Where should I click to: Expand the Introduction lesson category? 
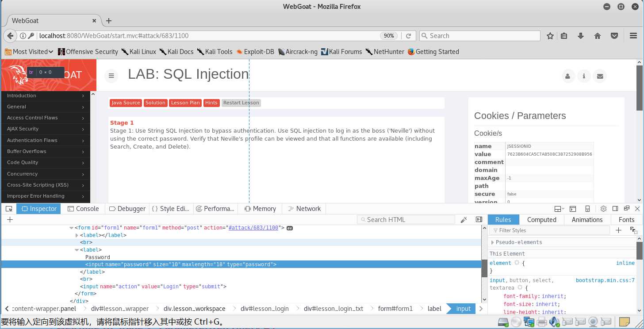46,96
